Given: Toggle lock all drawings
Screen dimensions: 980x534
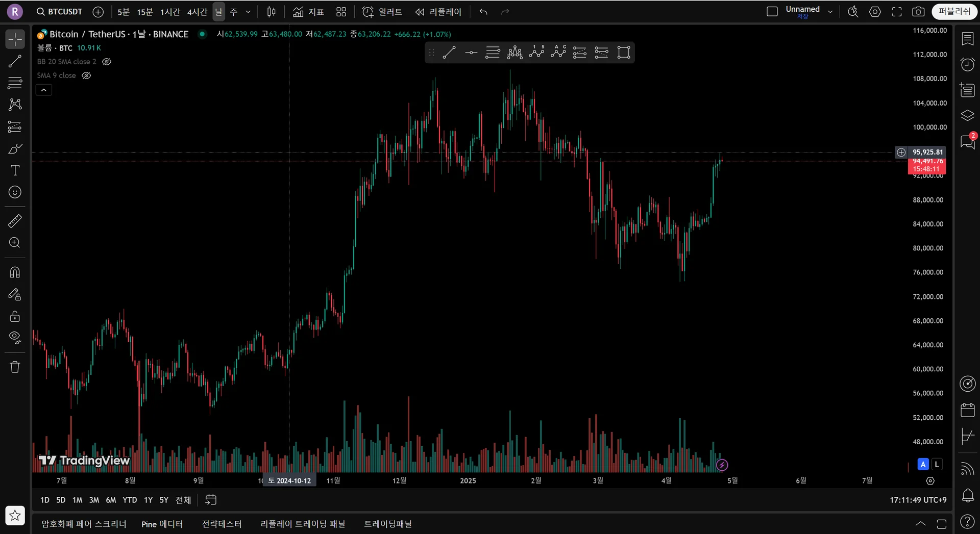Looking at the screenshot, I should click(15, 316).
